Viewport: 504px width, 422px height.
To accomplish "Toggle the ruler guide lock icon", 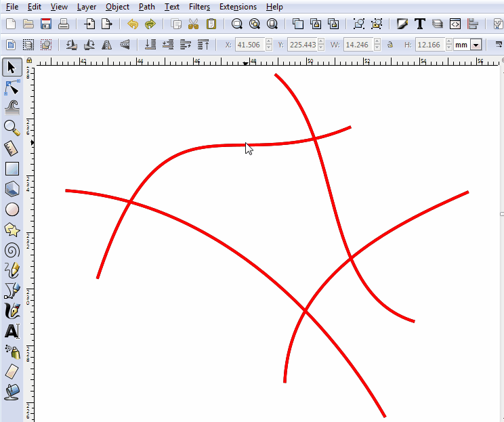I will 29,60.
